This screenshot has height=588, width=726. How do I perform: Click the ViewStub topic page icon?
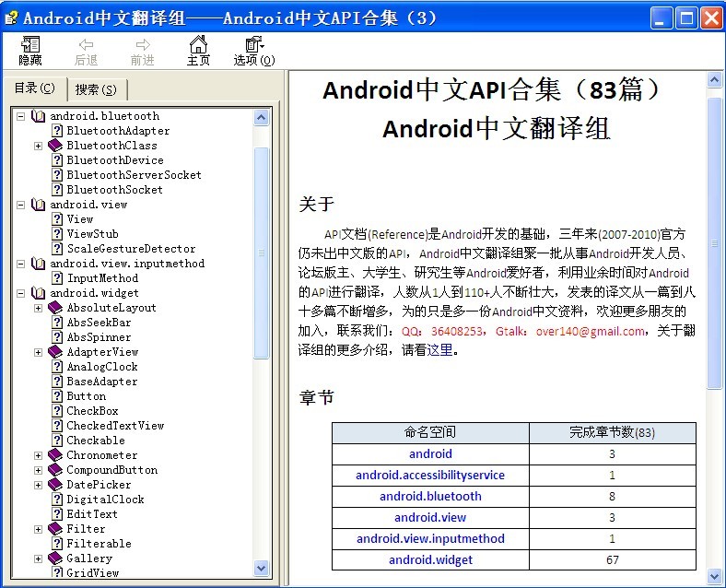57,234
